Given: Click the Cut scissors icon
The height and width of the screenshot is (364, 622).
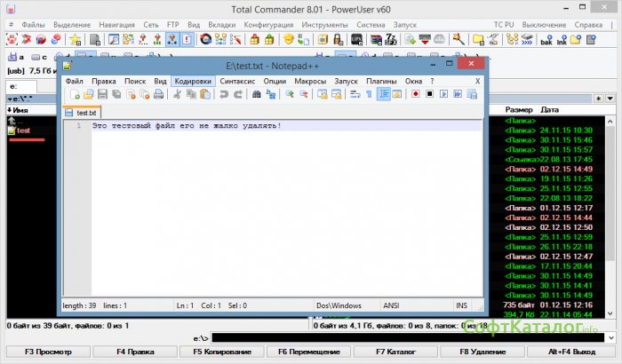Looking at the screenshot, I should (x=179, y=94).
